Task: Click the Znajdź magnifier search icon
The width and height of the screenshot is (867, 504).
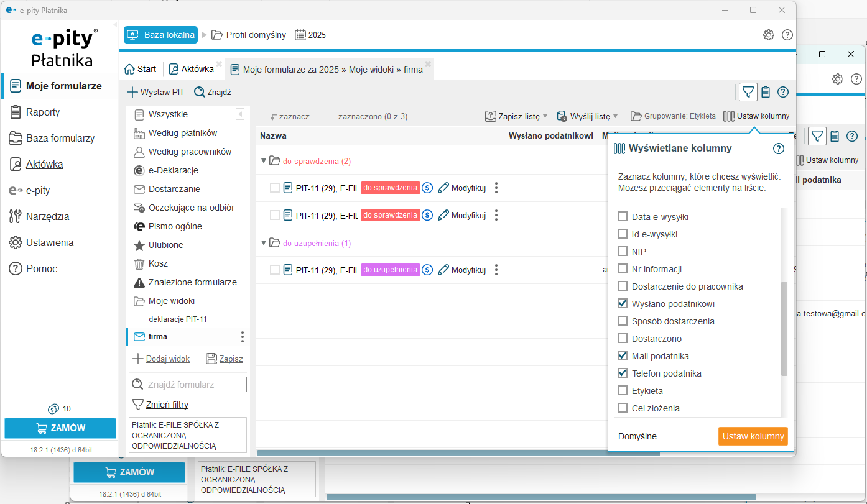Action: [200, 92]
